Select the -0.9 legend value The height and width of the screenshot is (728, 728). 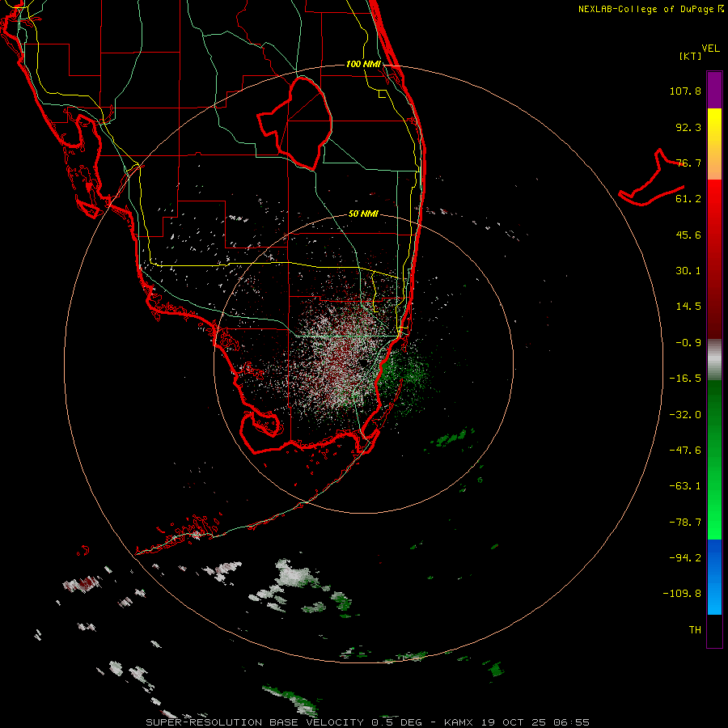[x=688, y=343]
